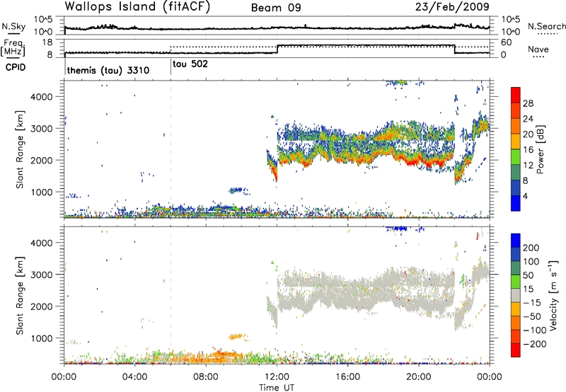The width and height of the screenshot is (566, 392).
Task: Click the 'N.Search' legend label
Action: (547, 26)
